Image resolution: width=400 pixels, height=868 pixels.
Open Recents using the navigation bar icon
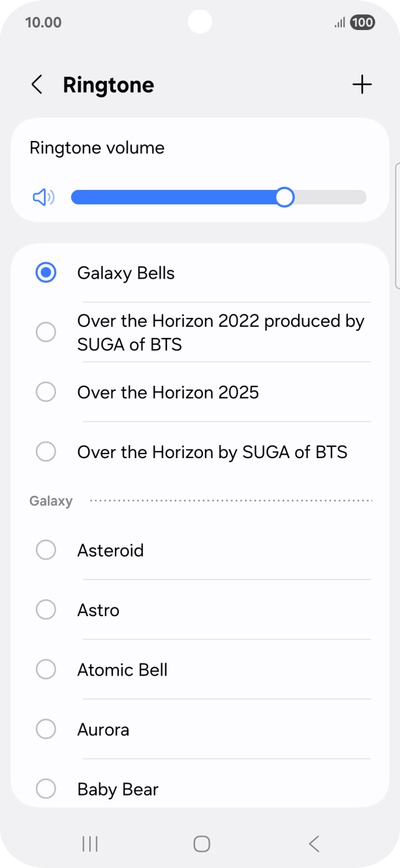[89, 843]
